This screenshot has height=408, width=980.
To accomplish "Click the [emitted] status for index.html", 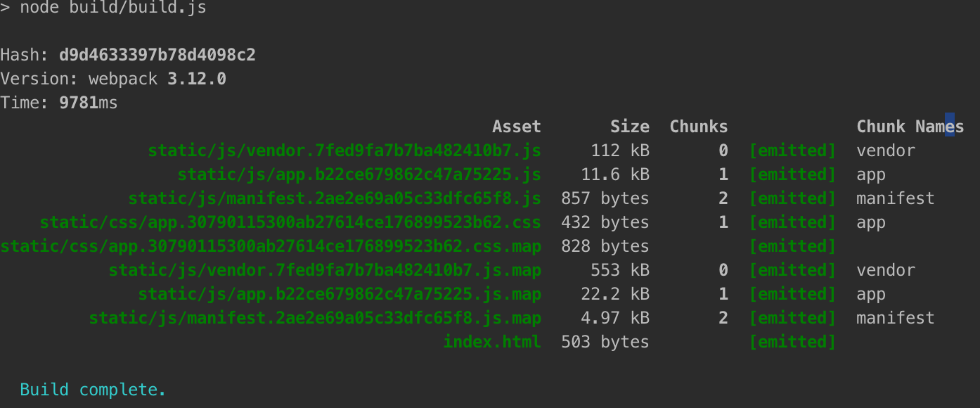I will [x=792, y=342].
